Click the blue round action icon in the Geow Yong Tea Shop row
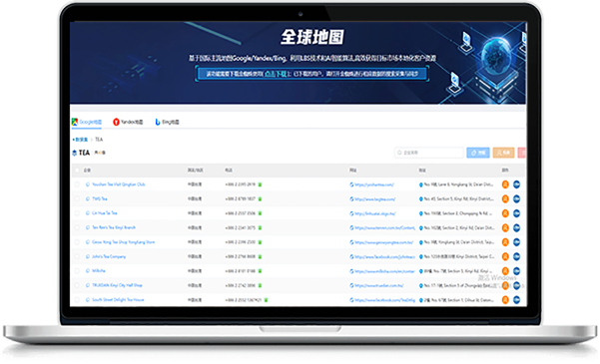The width and height of the screenshot is (600, 364). coord(516,242)
